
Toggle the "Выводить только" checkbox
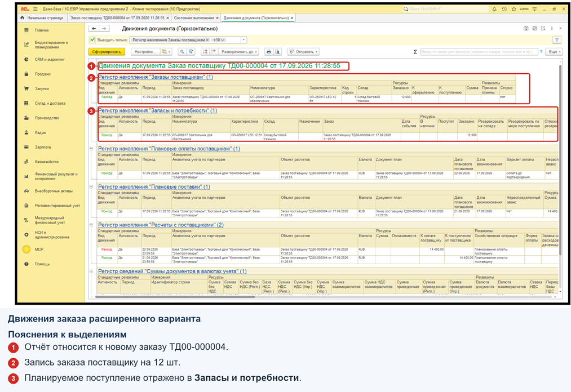tap(92, 39)
